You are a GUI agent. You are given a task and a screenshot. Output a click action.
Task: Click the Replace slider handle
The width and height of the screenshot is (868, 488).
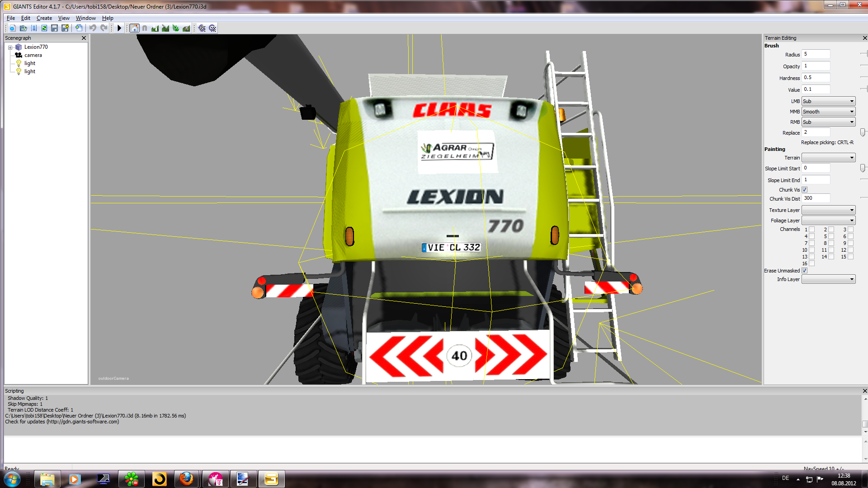863,132
